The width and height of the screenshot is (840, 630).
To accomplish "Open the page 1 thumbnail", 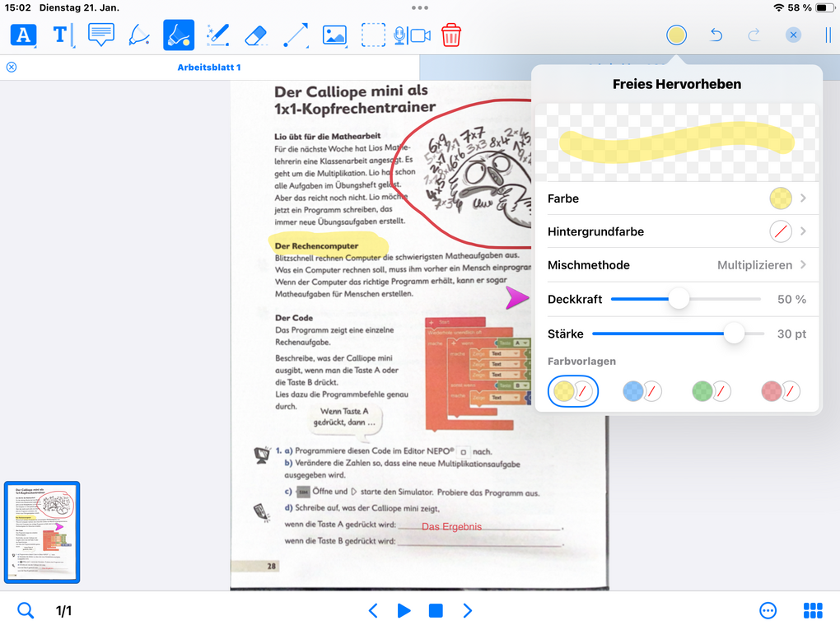I will [42, 532].
